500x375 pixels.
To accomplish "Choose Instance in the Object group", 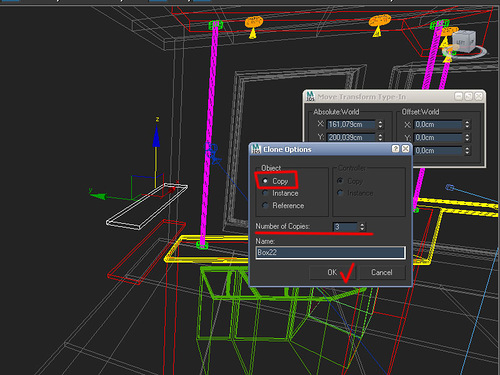I will coord(265,193).
